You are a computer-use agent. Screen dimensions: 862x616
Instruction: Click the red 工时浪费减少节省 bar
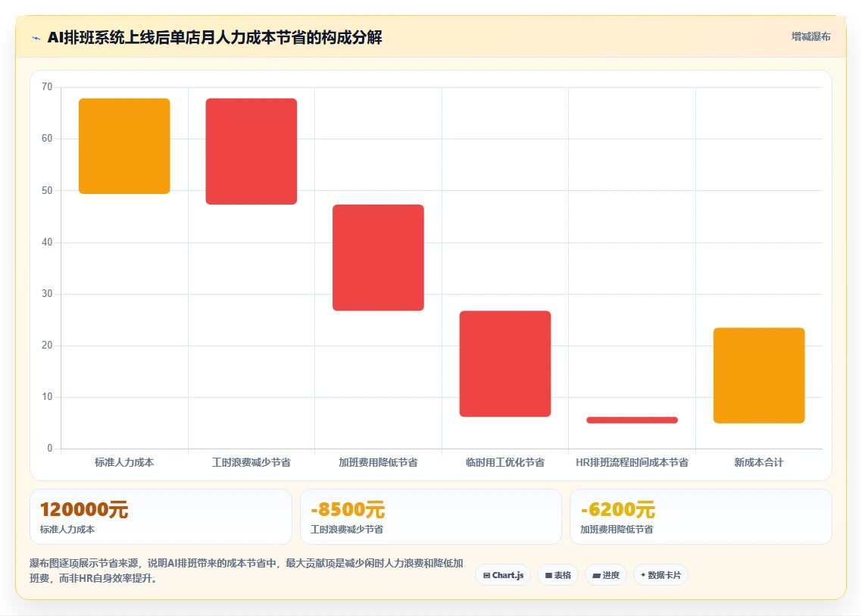(x=251, y=152)
